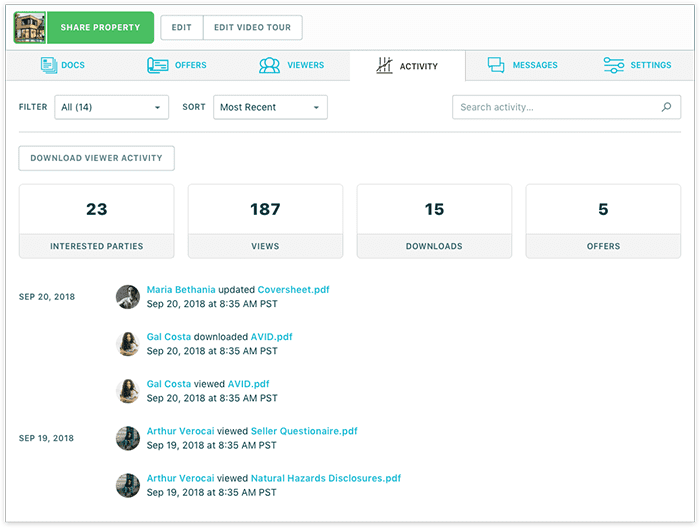Viewport: 700px width, 528px height.
Task: Click the Activity chart icon
Action: [384, 66]
